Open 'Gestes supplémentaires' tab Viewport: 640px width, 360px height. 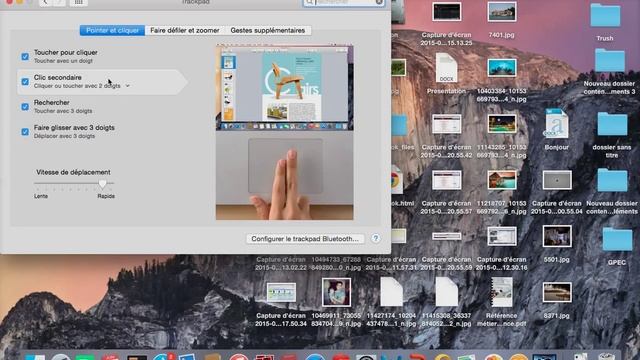[268, 30]
